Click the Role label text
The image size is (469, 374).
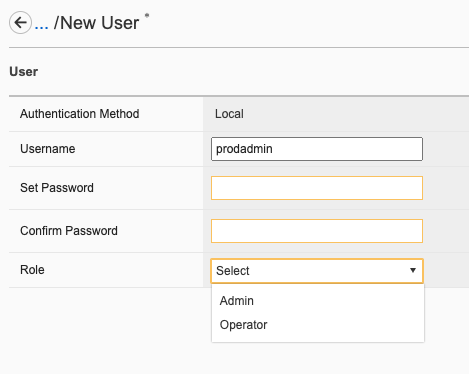pyautogui.click(x=32, y=270)
